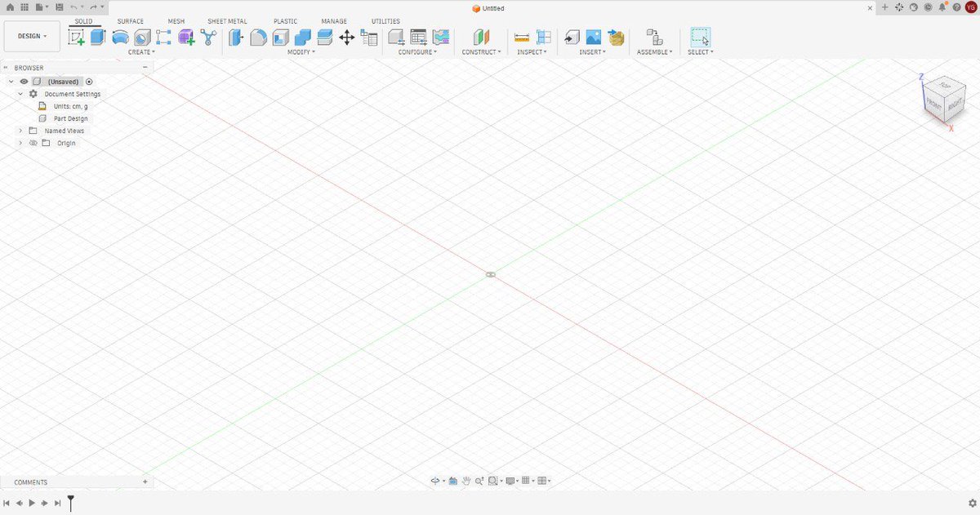Switch to the UTILITIES tab
The height and width of the screenshot is (515, 980).
pos(385,21)
